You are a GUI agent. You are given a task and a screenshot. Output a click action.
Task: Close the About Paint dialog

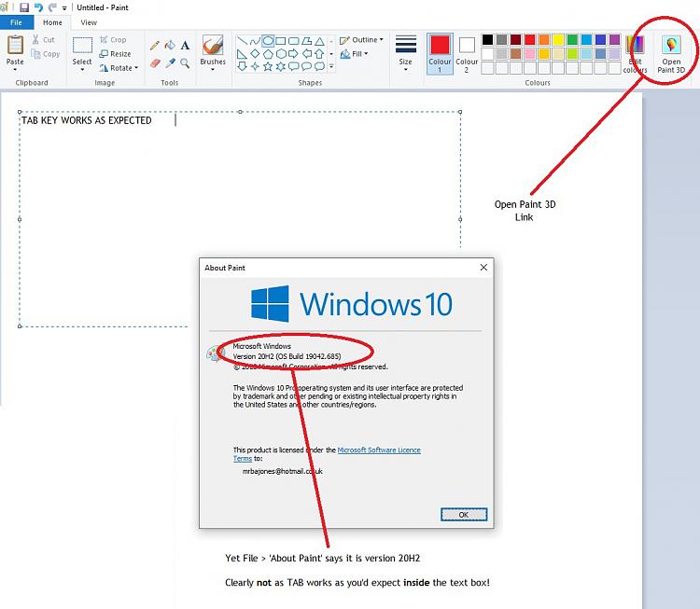[x=483, y=268]
